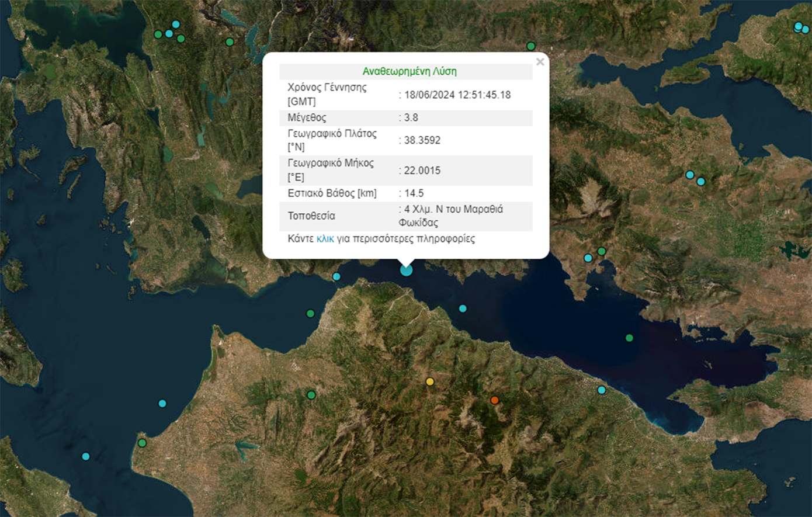Click the cyan marker nearest the bottom-left corner
The width and height of the screenshot is (812, 517).
click(86, 456)
